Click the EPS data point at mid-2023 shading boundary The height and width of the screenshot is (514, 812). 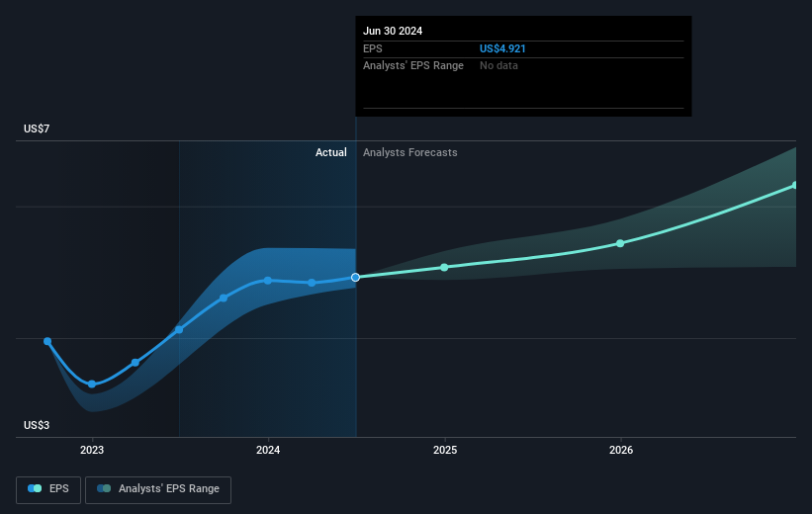(x=179, y=330)
